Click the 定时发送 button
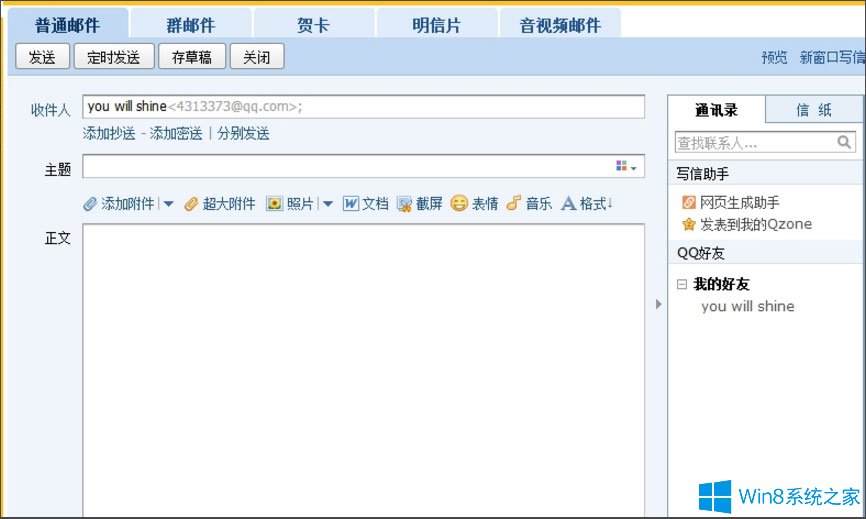866x519 pixels. pos(114,57)
